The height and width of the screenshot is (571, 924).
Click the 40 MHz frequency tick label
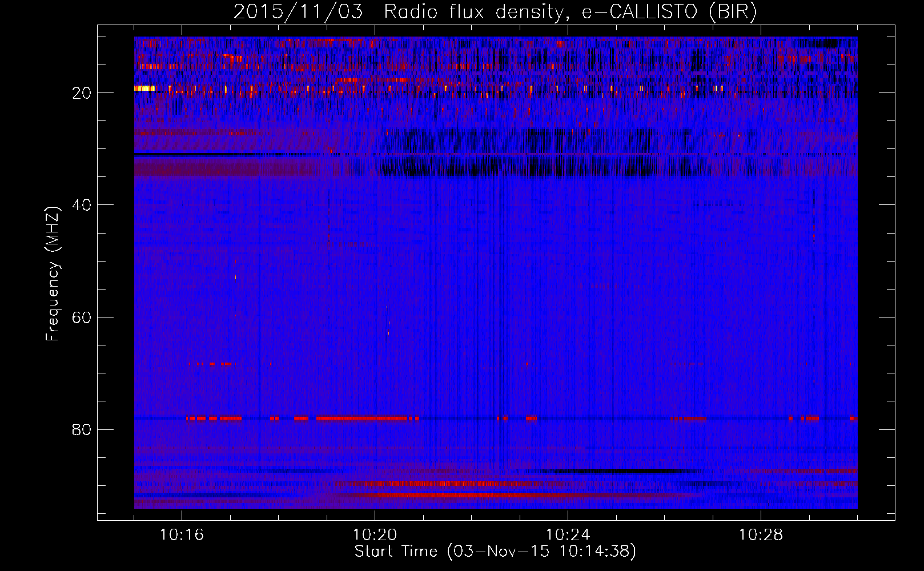click(x=82, y=205)
